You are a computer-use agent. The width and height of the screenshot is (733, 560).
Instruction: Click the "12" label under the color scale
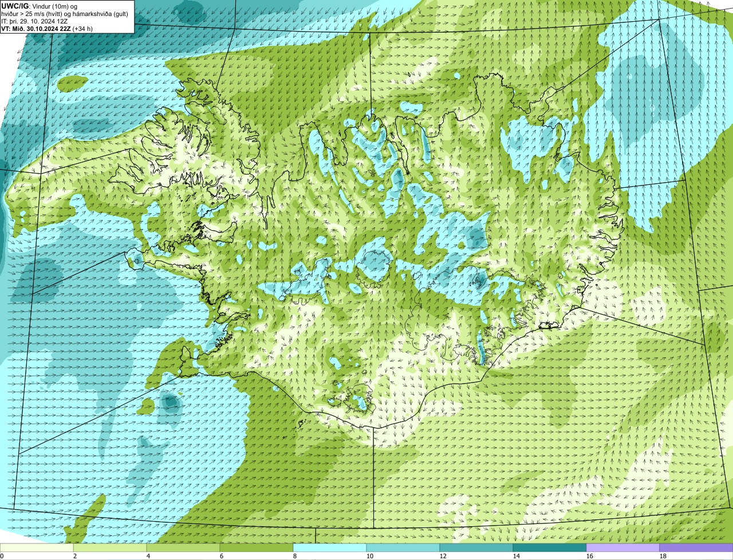[443, 556]
